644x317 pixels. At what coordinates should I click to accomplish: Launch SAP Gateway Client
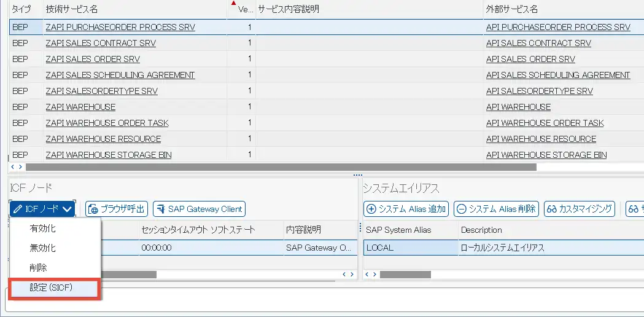pyautogui.click(x=199, y=209)
